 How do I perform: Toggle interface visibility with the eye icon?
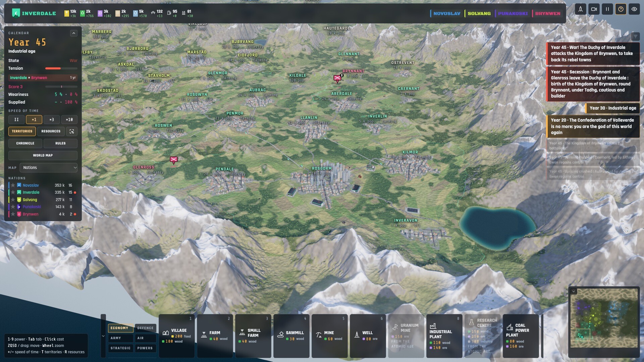(x=634, y=9)
